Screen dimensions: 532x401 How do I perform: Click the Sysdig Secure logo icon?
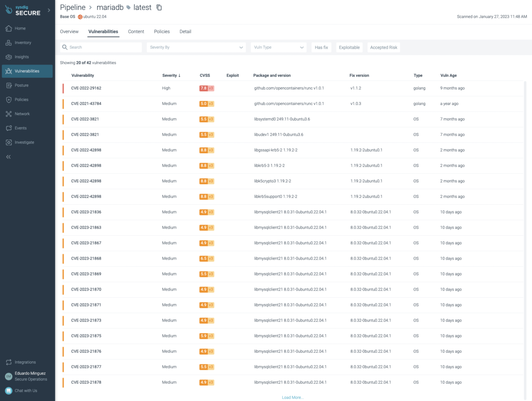[9, 10]
